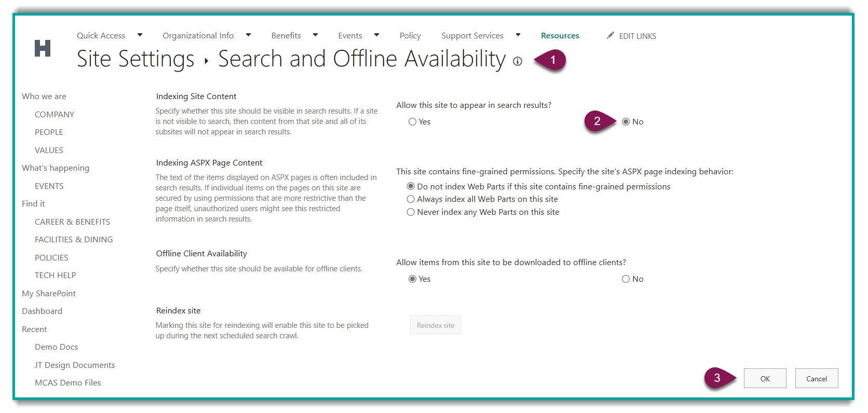Open the Resources navigation item
The height and width of the screenshot is (413, 868).
[560, 36]
